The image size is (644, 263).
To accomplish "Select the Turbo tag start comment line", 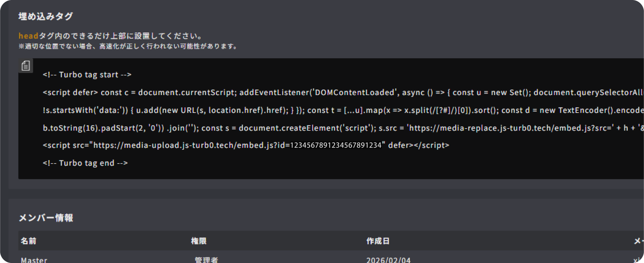I will (x=87, y=75).
